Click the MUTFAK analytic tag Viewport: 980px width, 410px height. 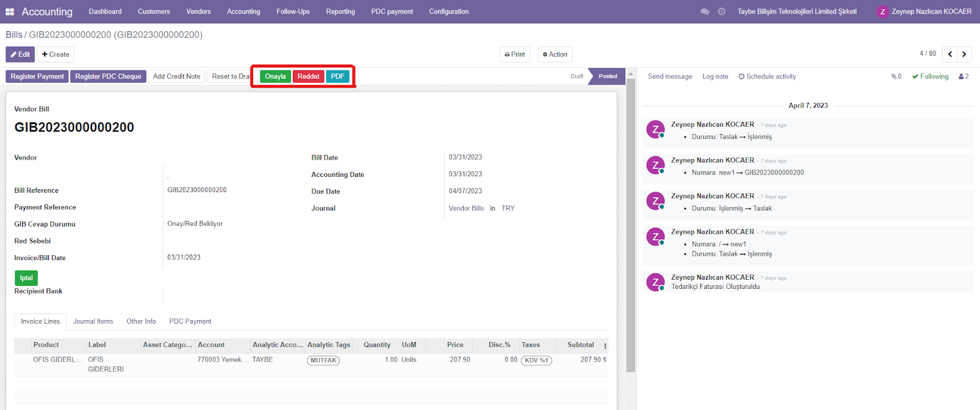pyautogui.click(x=323, y=360)
